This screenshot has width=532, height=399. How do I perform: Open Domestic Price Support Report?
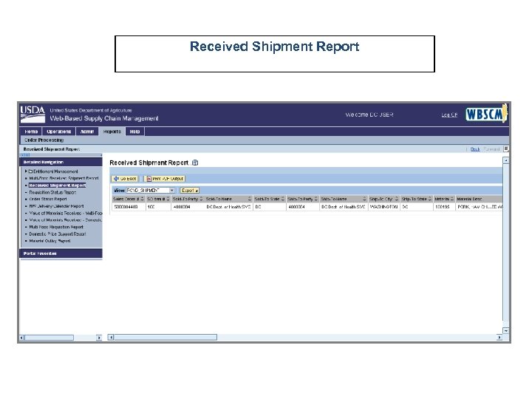point(58,233)
